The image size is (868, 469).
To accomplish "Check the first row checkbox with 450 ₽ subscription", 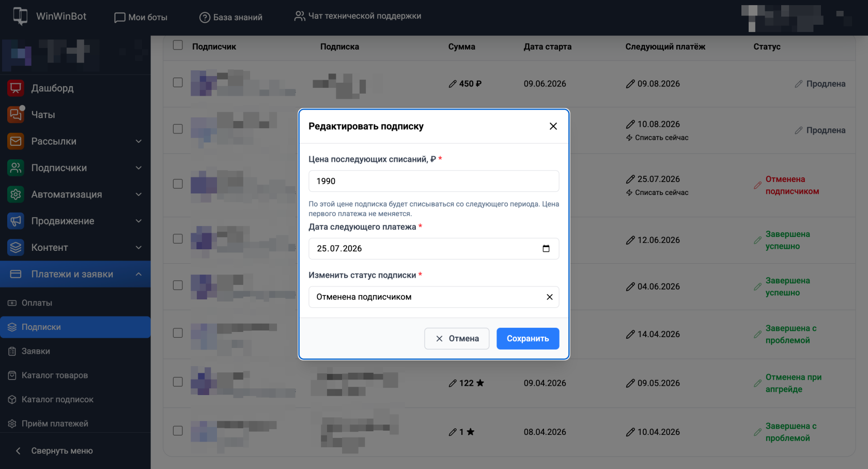I will [x=178, y=83].
